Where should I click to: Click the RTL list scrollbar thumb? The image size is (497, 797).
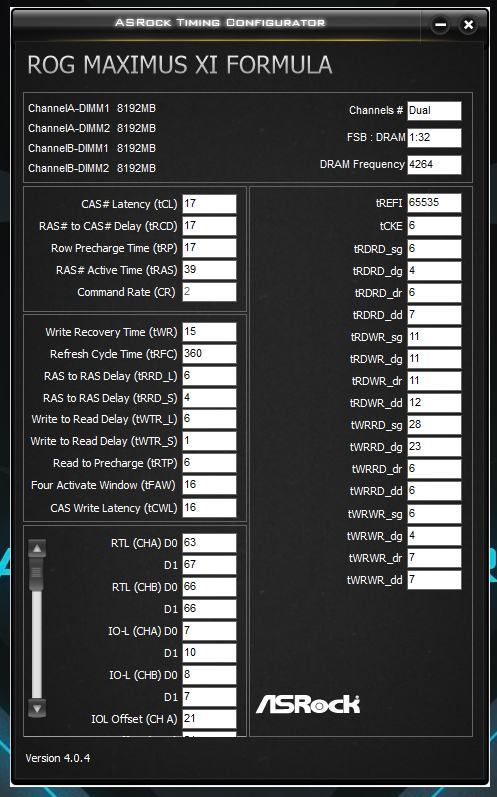pos(37,574)
